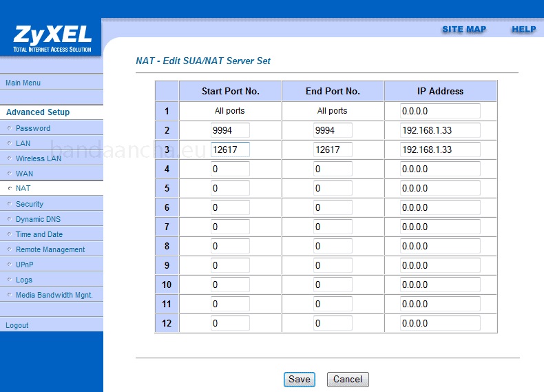Click End Port field containing 9994
Viewport: 544px width, 392px height.
(x=333, y=130)
